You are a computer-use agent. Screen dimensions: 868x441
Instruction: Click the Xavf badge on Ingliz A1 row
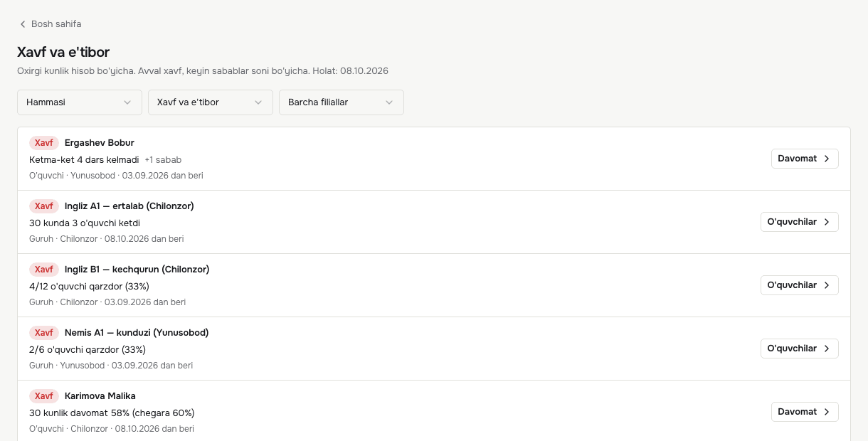44,206
